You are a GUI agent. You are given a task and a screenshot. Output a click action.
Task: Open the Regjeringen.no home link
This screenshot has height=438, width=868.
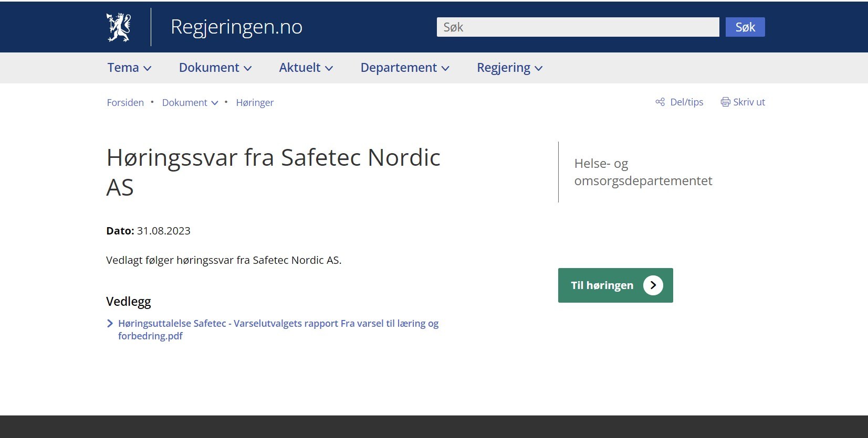(x=236, y=27)
